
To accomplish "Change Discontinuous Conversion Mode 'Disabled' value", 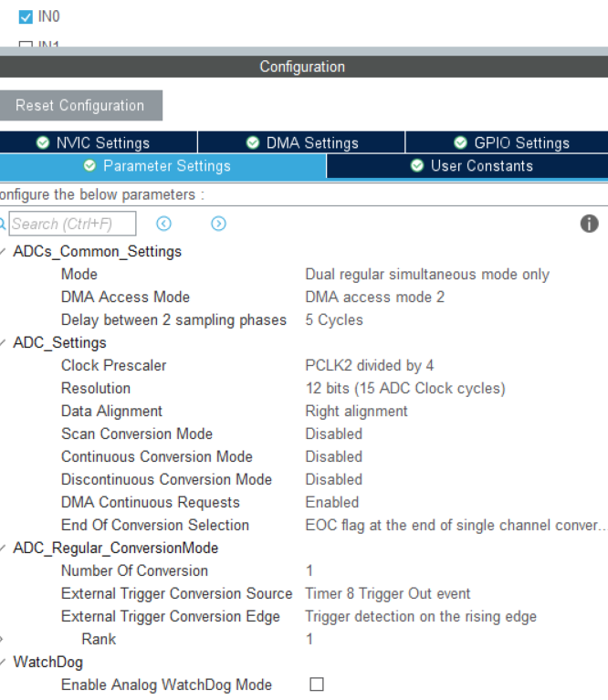I will (x=334, y=479).
